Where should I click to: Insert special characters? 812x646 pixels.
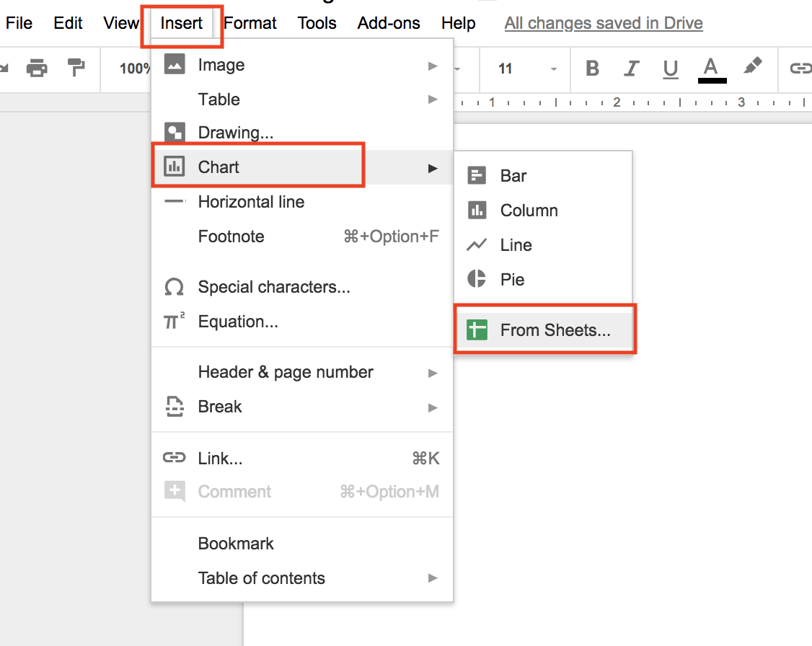274,287
